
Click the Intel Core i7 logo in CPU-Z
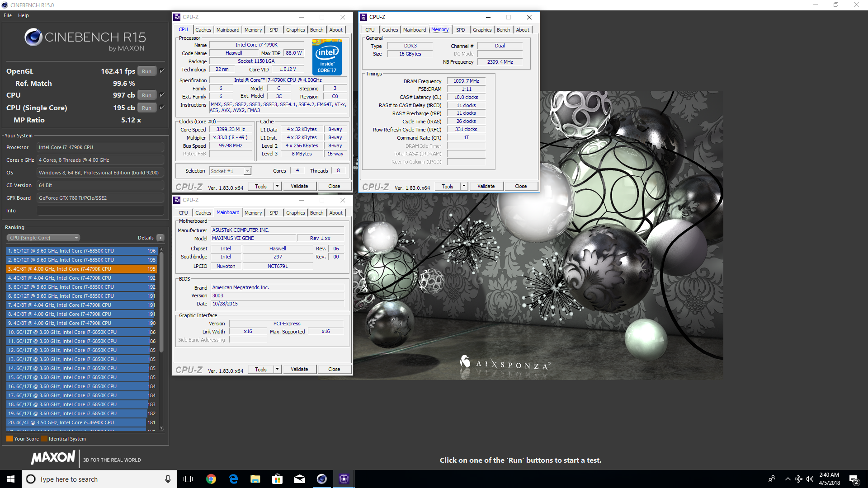click(x=327, y=57)
